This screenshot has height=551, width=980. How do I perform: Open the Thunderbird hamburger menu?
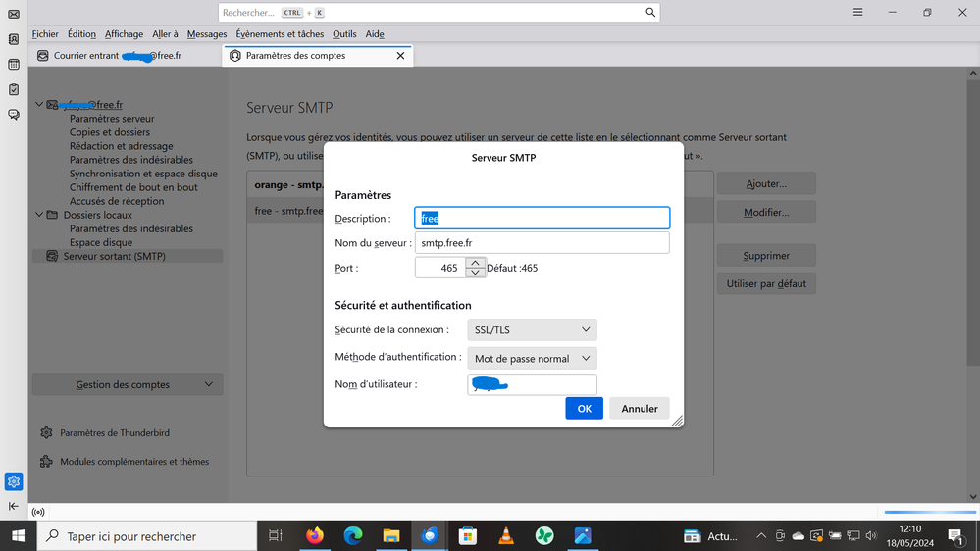coord(857,13)
